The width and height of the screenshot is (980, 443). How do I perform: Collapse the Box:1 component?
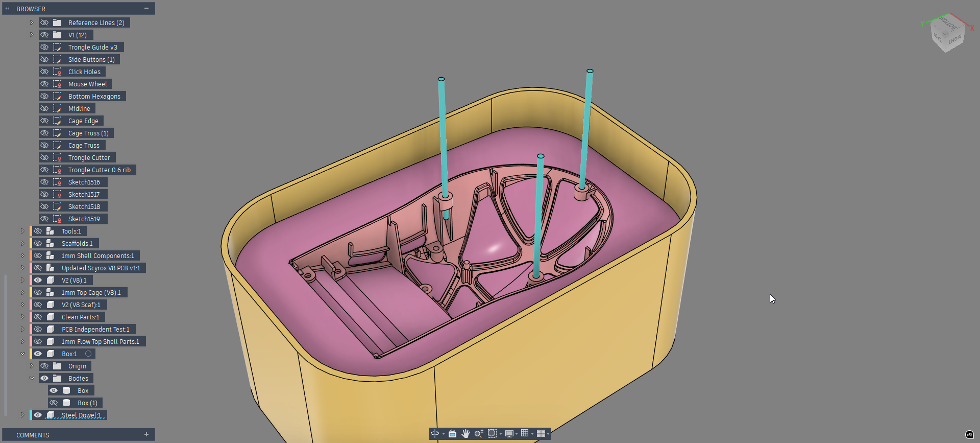coord(22,354)
